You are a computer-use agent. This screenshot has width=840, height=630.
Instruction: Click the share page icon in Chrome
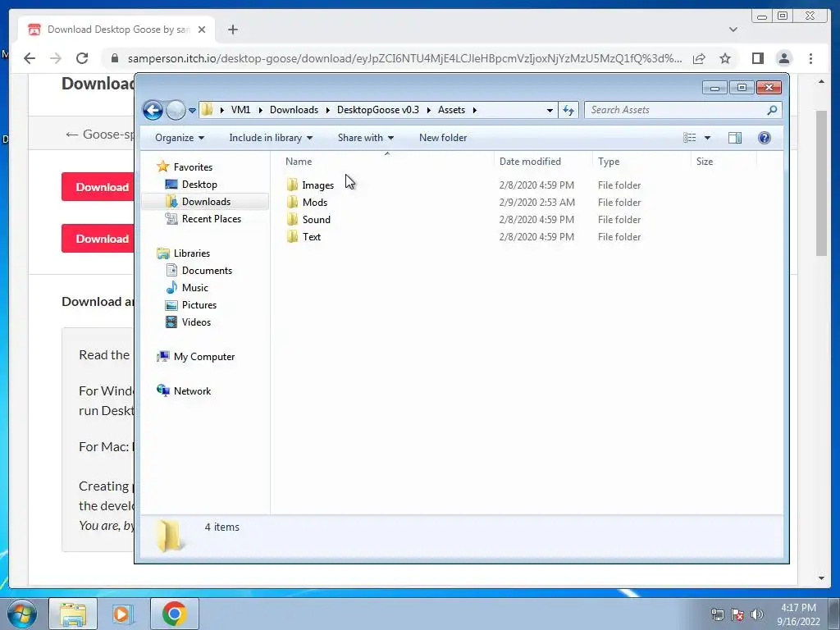click(699, 58)
